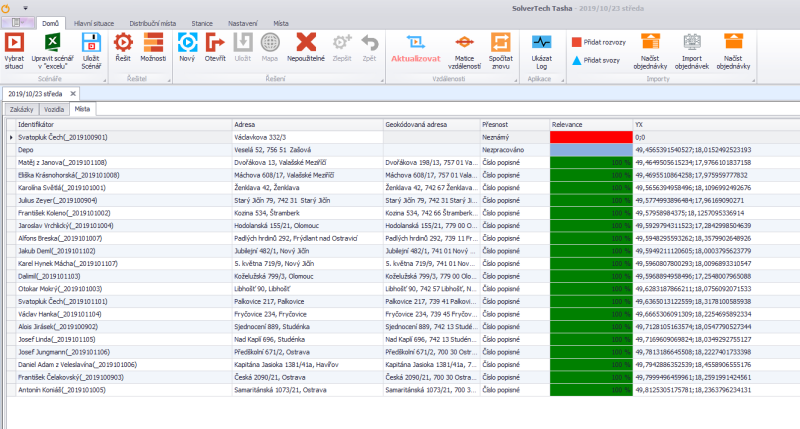Image resolution: width=800 pixels, height=429 pixels.
Task: Click Spočítat znovu icon
Action: tap(501, 43)
